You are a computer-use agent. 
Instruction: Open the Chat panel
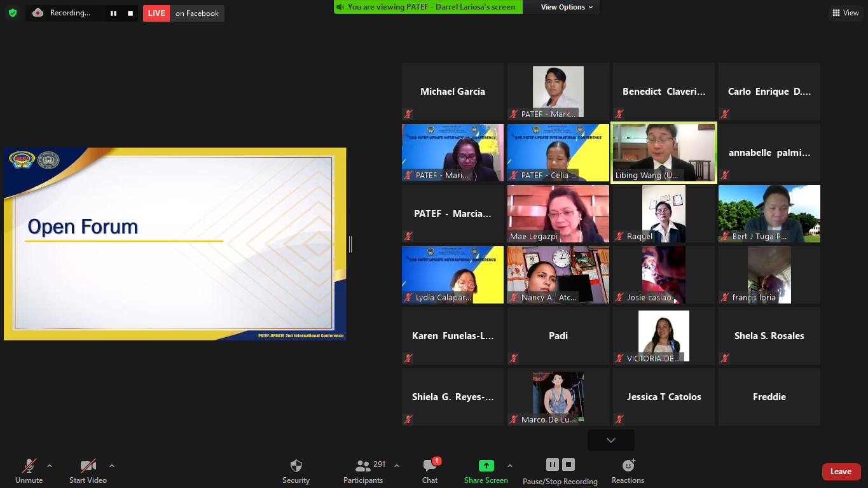tap(430, 471)
